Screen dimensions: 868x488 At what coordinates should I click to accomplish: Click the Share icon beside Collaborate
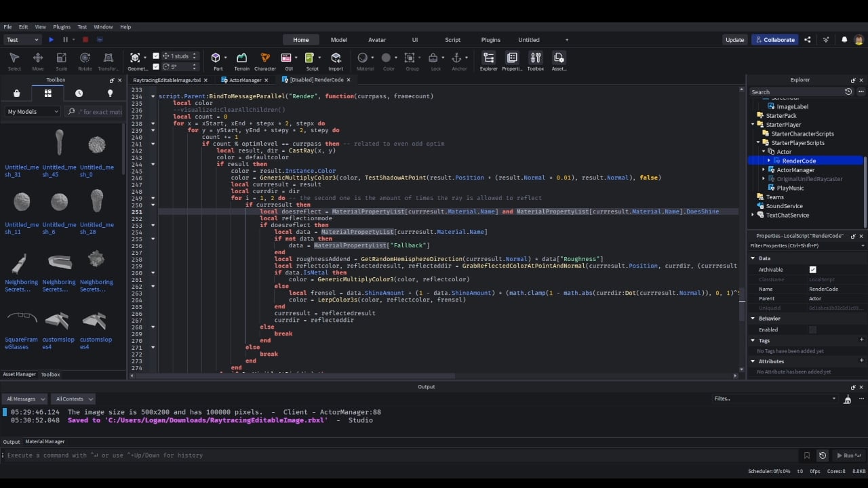coord(807,40)
